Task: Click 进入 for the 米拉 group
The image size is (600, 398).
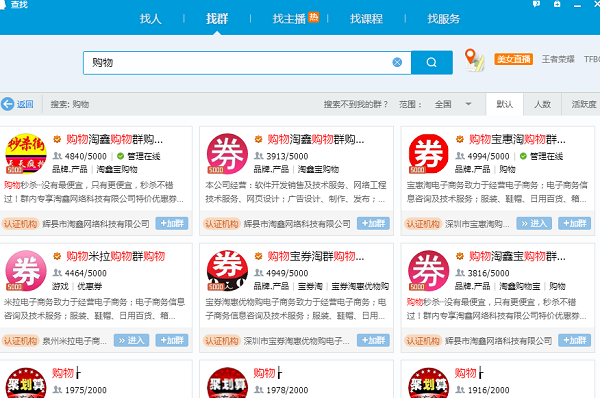Action: (x=131, y=340)
